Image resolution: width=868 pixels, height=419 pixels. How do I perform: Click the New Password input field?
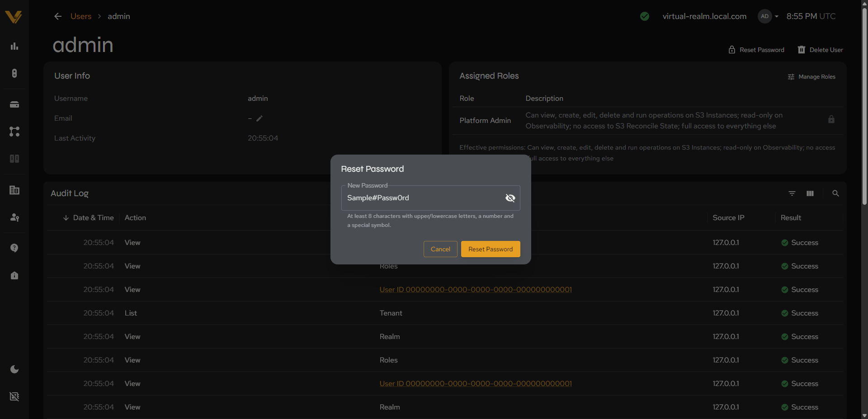(430, 198)
